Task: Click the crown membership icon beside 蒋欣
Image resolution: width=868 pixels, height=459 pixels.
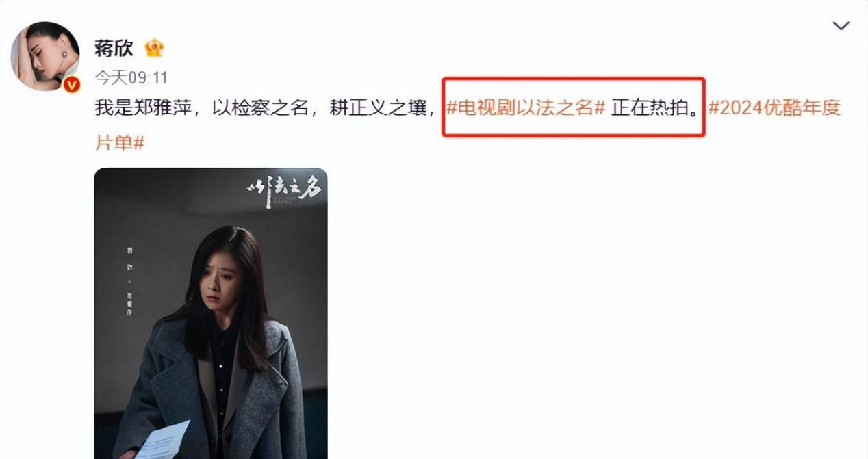Action: [154, 49]
